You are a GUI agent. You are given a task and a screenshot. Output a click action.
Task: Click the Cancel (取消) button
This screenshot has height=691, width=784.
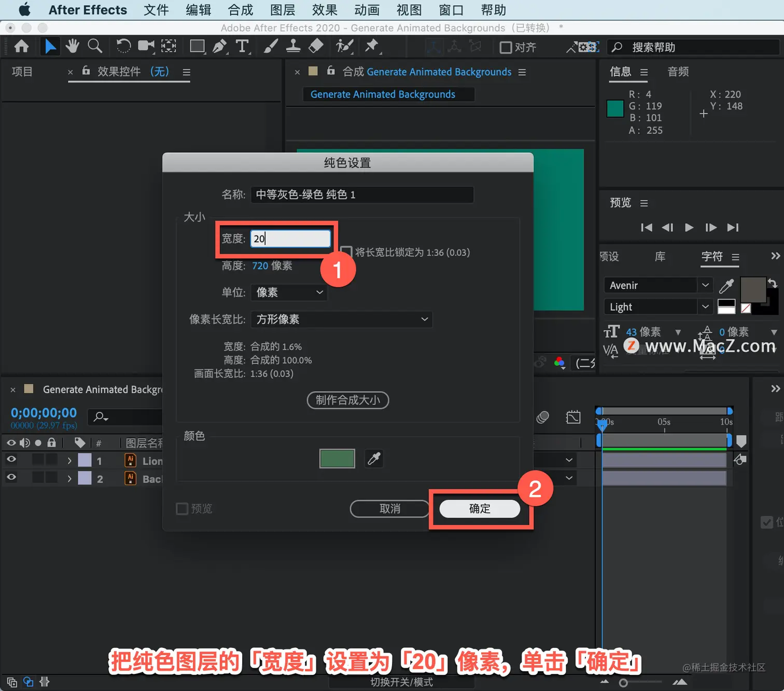pos(390,509)
